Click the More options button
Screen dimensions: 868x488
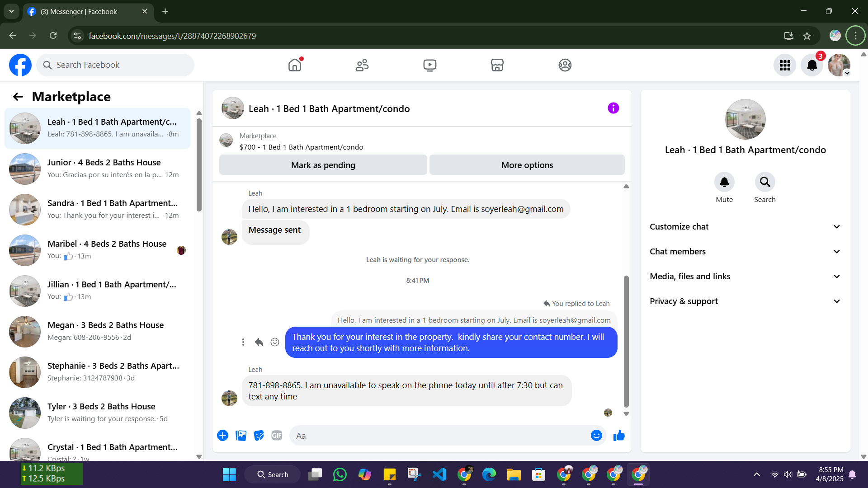(x=527, y=165)
